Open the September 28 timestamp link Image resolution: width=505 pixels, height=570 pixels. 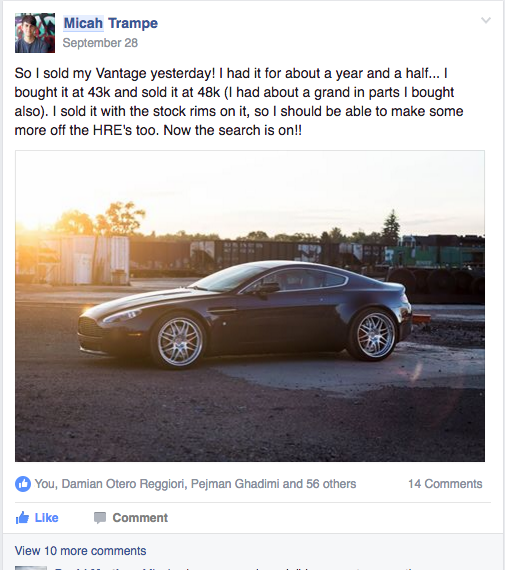(x=100, y=43)
